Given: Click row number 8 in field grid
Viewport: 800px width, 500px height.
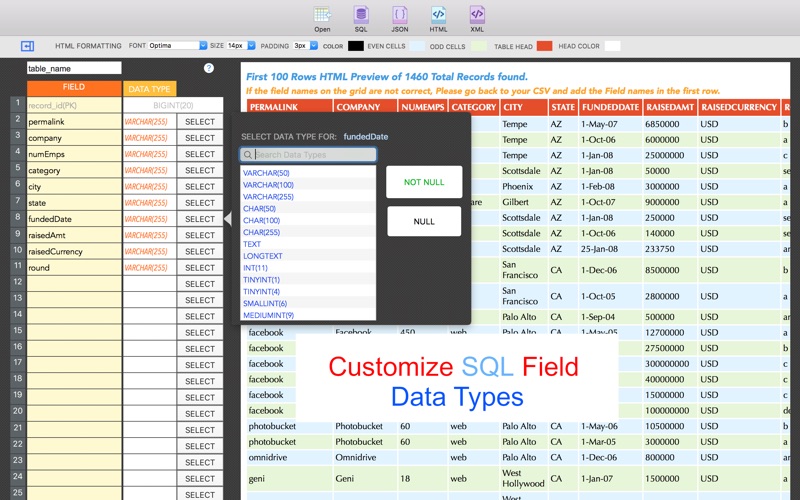Looking at the screenshot, I should pos(18,217).
